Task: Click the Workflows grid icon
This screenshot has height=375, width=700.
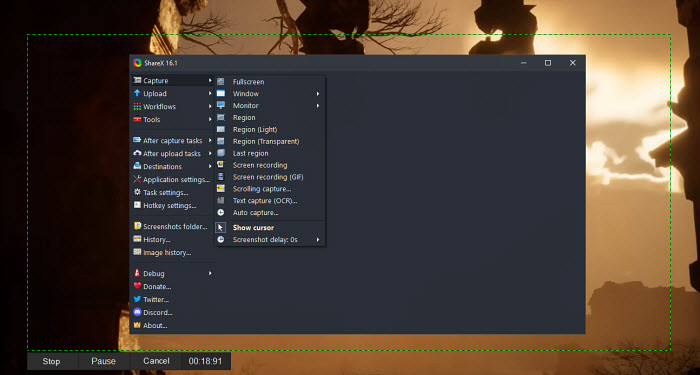Action: (x=137, y=106)
